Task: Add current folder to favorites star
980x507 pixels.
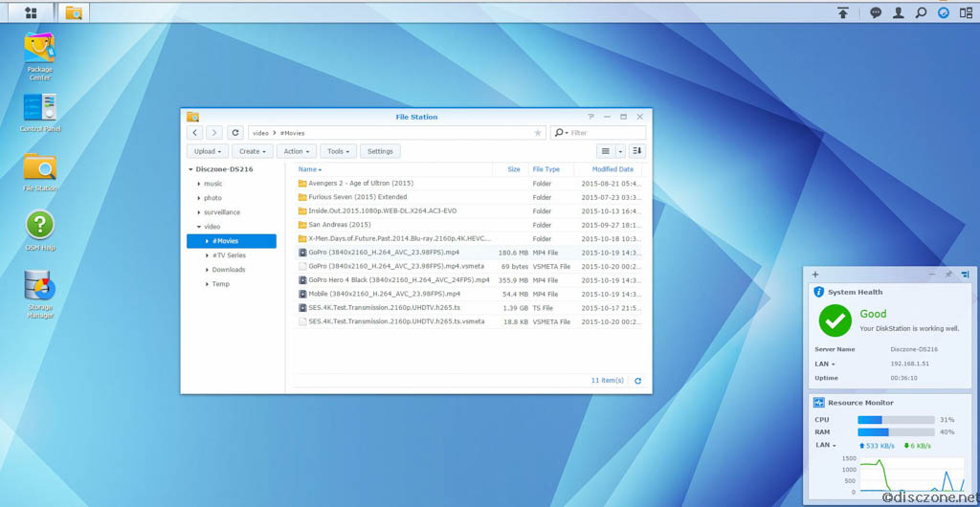Action: point(538,133)
